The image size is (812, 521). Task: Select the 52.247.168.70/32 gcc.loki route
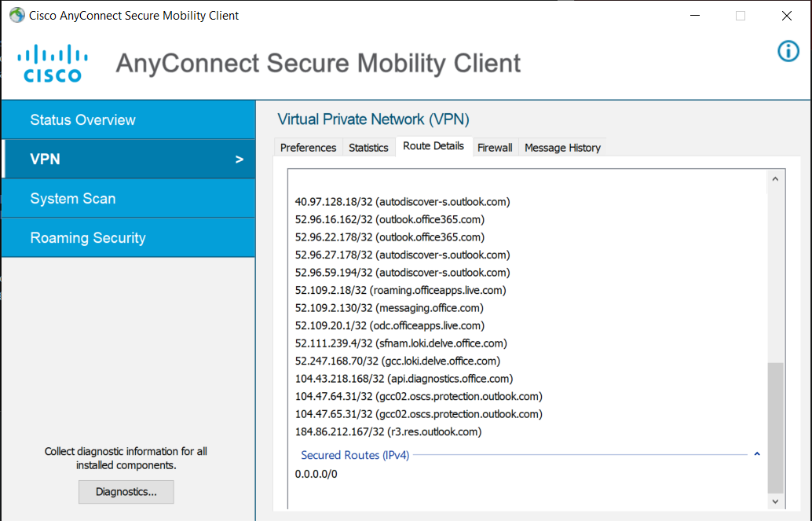[x=397, y=361]
